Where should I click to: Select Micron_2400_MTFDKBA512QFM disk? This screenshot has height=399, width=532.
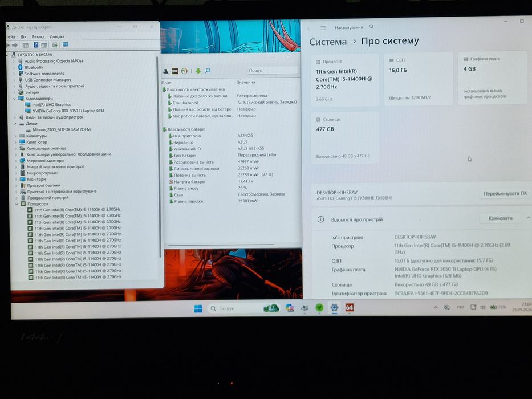(x=62, y=129)
